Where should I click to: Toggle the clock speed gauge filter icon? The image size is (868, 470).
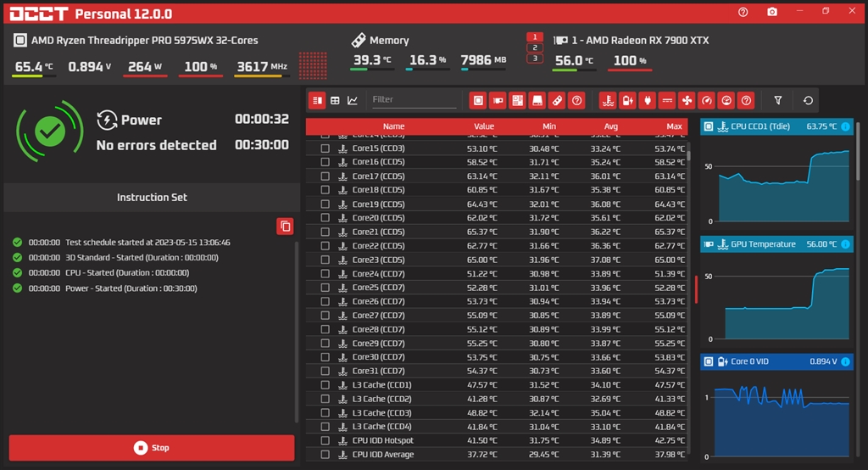tap(706, 100)
